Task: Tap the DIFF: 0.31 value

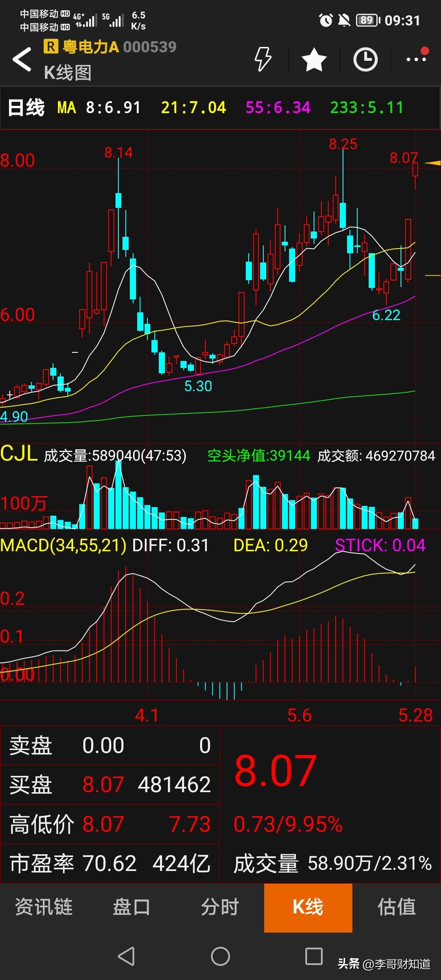Action: coord(170,545)
